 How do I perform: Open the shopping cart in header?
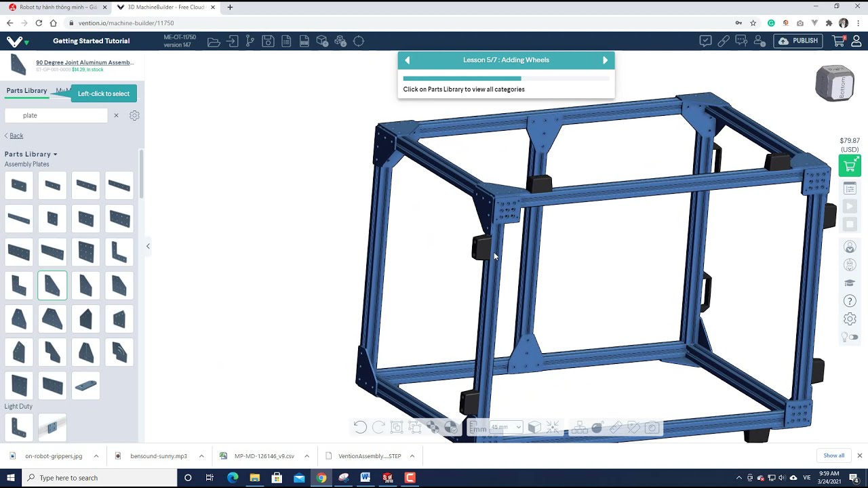(838, 41)
